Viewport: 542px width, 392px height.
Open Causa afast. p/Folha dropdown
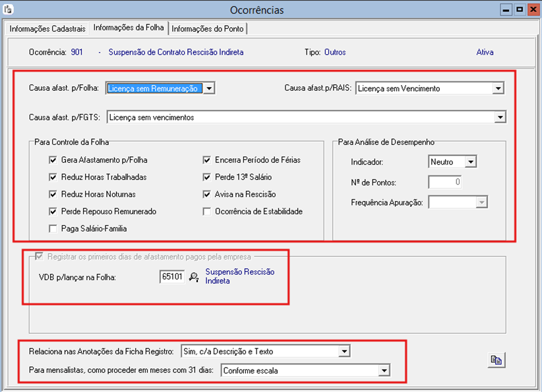point(208,88)
